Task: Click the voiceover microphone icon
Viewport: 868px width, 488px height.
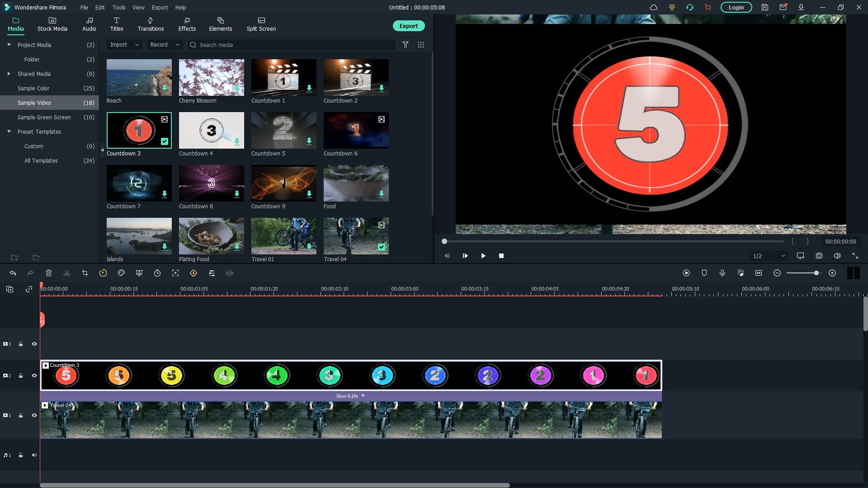Action: pyautogui.click(x=722, y=273)
